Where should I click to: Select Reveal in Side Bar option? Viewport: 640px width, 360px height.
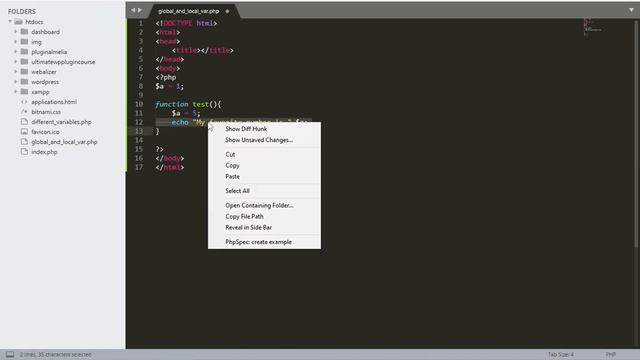[264, 227]
